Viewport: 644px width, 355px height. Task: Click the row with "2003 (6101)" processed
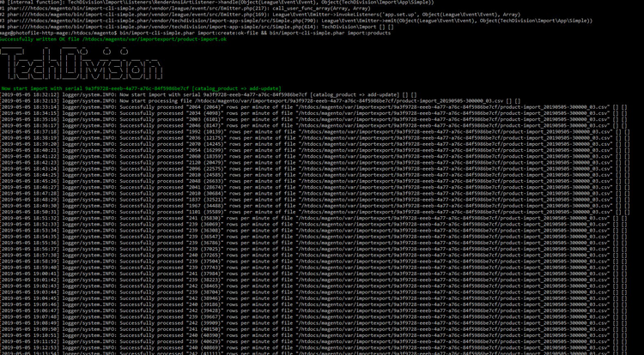coord(313,119)
